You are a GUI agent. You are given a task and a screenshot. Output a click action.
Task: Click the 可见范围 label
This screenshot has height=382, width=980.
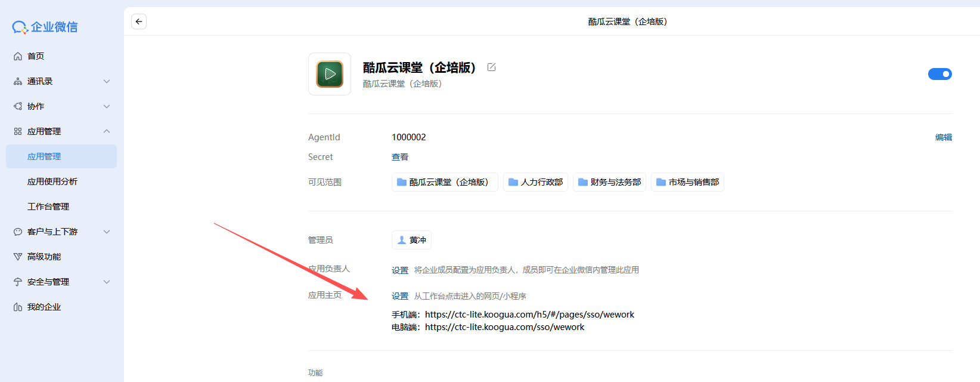coord(325,182)
